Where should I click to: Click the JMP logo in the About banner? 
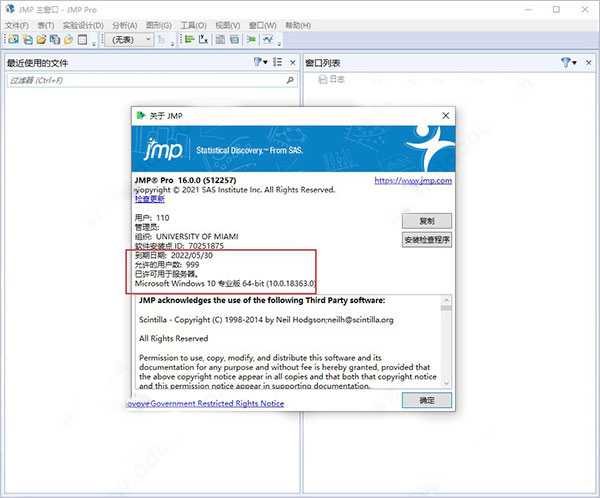click(x=163, y=149)
